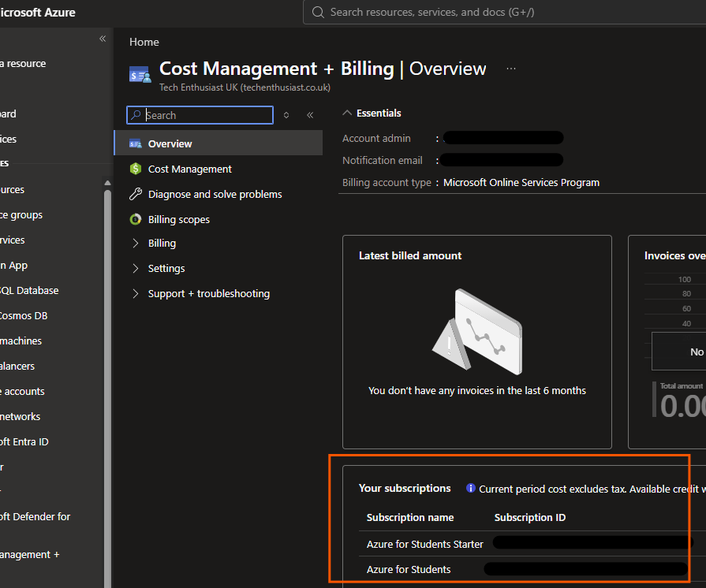Select the Overview menu item

pyautogui.click(x=219, y=143)
